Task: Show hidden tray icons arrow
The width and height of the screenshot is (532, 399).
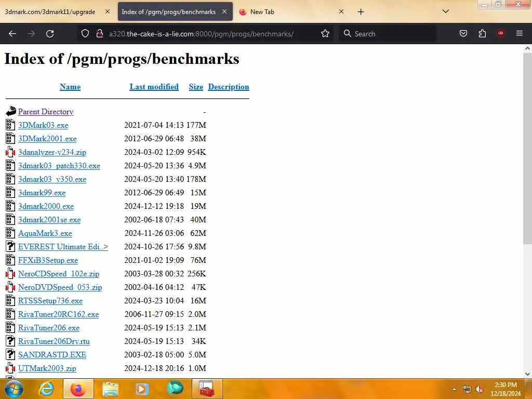Action: [454, 390]
